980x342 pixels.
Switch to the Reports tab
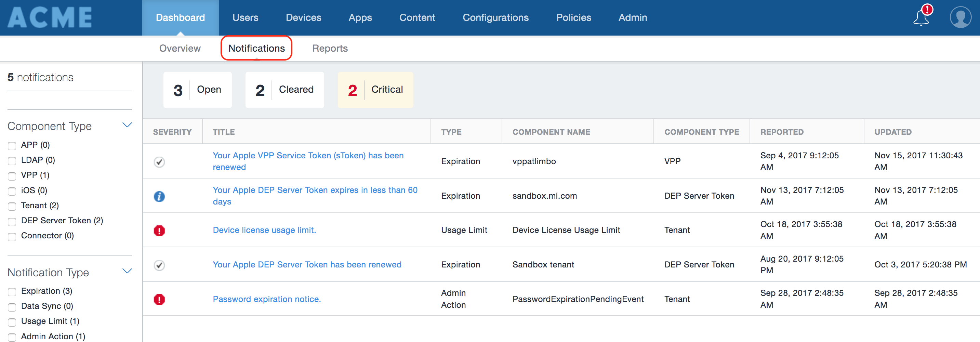coord(330,48)
